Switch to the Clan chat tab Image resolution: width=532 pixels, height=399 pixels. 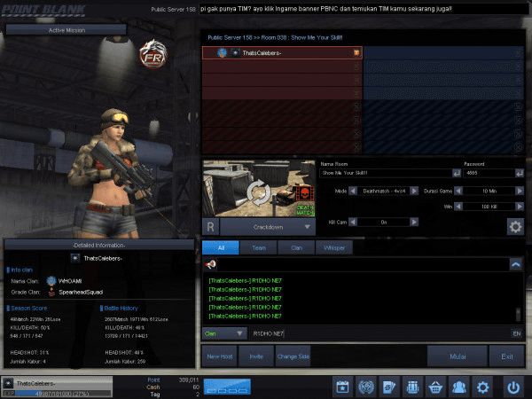click(296, 247)
